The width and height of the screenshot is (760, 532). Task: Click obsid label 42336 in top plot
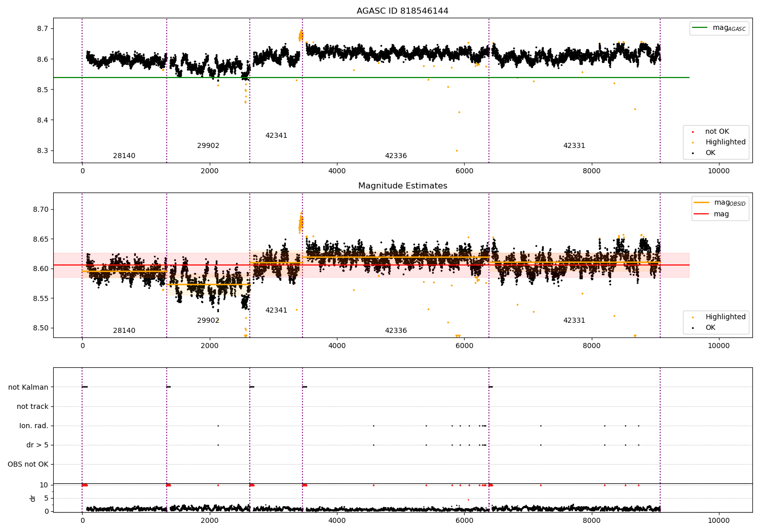[396, 156]
